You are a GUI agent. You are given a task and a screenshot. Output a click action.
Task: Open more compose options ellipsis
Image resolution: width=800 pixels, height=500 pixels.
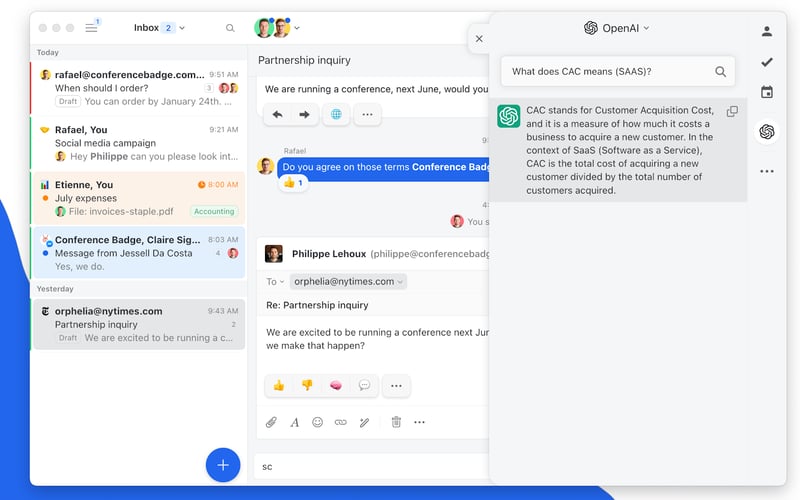coord(419,422)
